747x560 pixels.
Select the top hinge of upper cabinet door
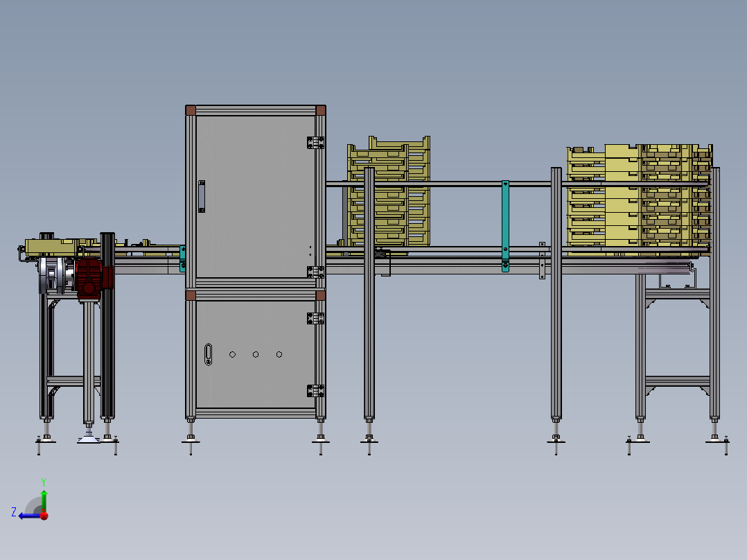point(315,143)
